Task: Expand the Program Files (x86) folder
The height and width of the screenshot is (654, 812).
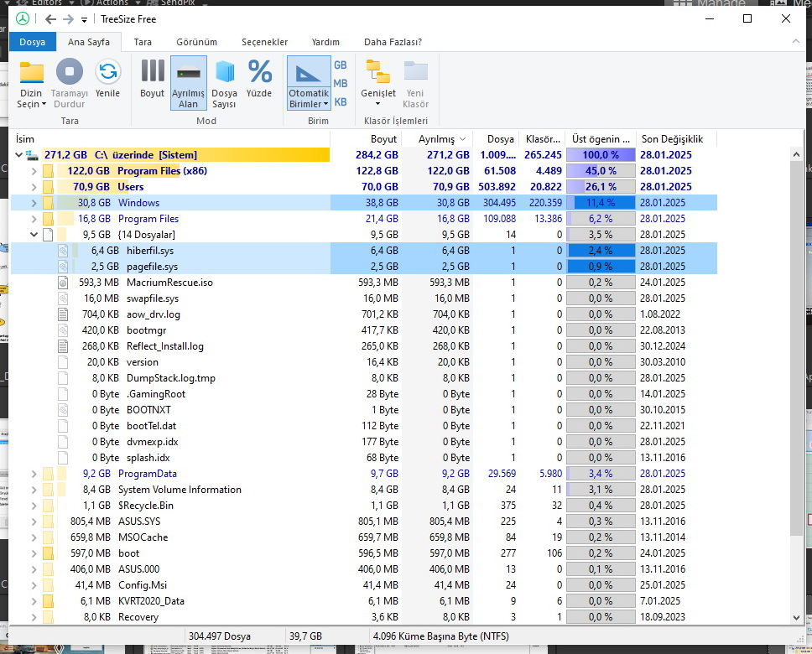Action: (x=34, y=171)
